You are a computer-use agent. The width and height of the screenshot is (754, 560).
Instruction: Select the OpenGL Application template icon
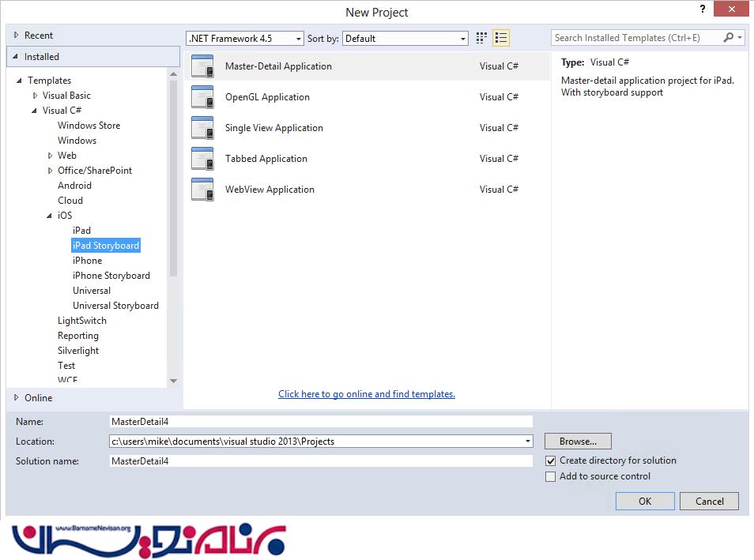202,97
